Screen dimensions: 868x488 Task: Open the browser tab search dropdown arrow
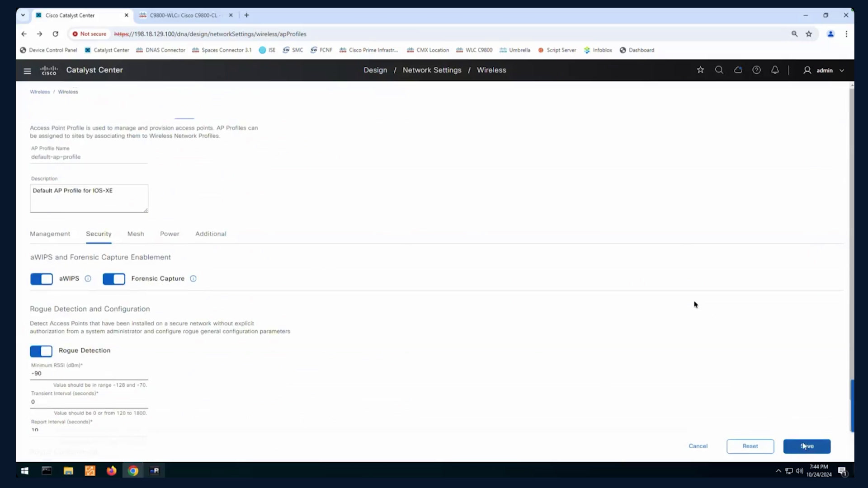click(23, 15)
